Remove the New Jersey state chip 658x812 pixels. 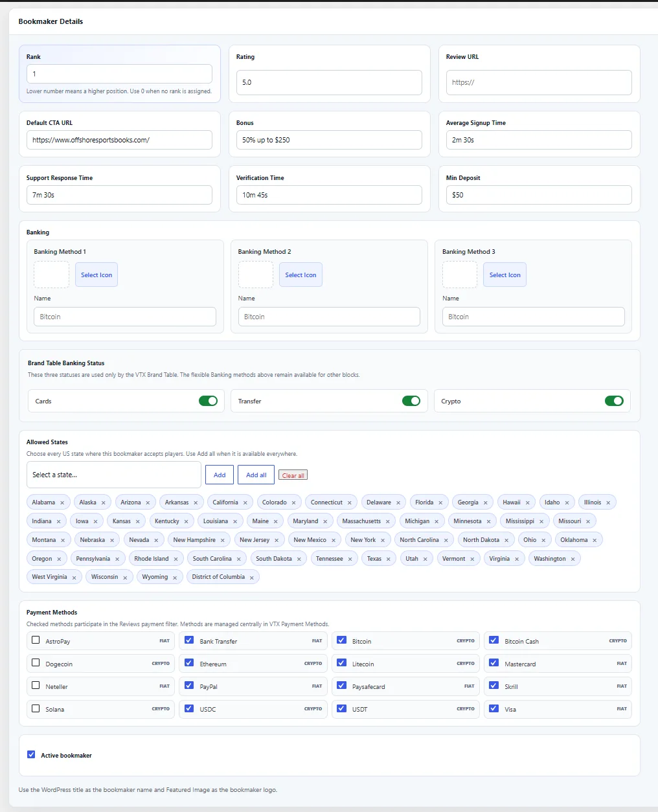click(x=277, y=541)
